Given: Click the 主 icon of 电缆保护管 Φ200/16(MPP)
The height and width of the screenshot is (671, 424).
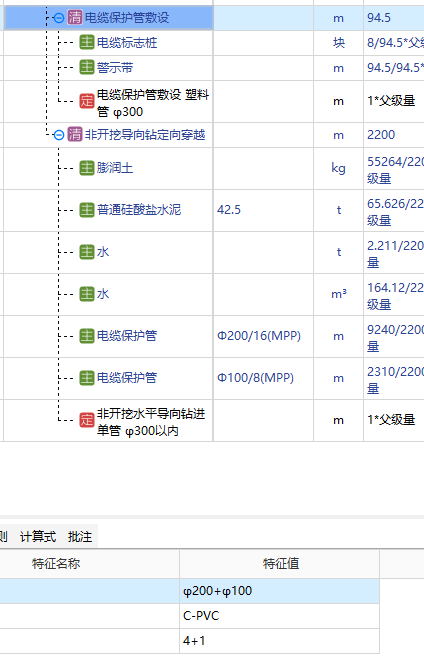Looking at the screenshot, I should point(87,336).
